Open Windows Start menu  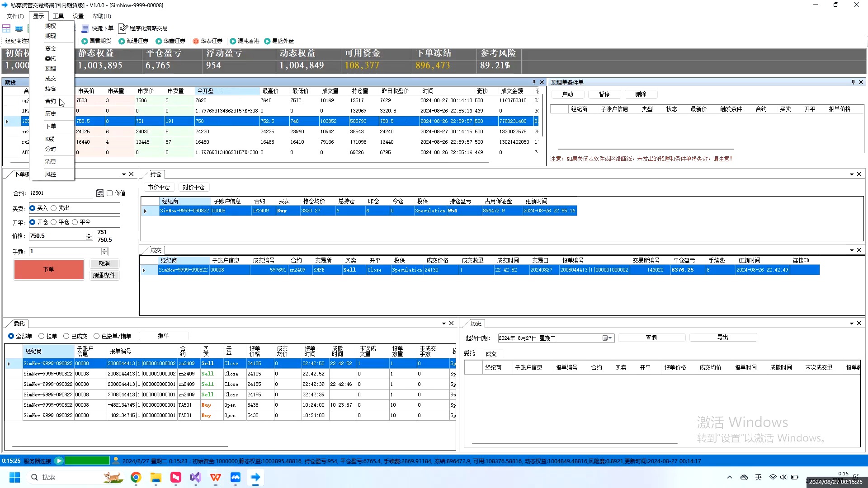(14, 477)
